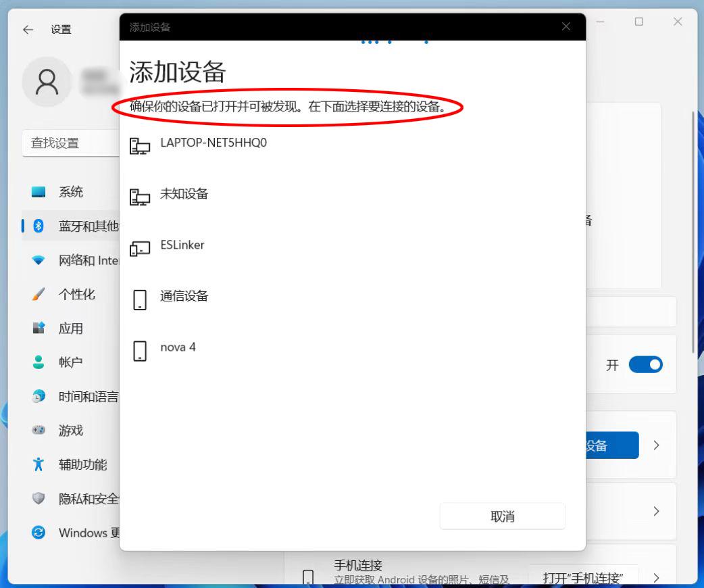
Task: Open 帐户 settings category
Action: click(x=70, y=362)
